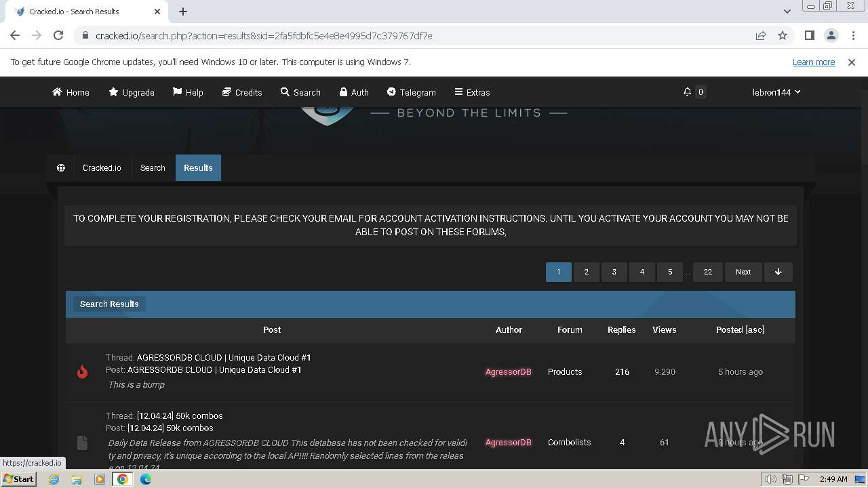Viewport: 868px width, 488px height.
Task: Open Windows Start menu
Action: click(x=19, y=479)
